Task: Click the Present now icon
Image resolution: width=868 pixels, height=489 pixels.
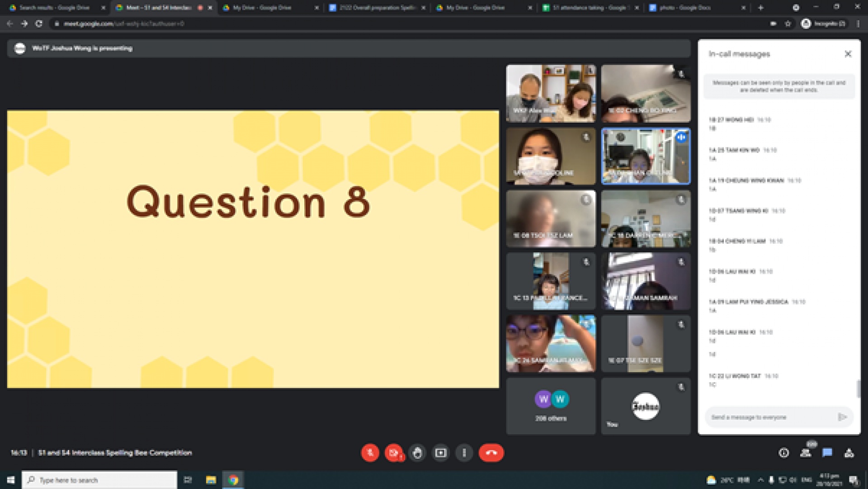Action: pos(441,453)
